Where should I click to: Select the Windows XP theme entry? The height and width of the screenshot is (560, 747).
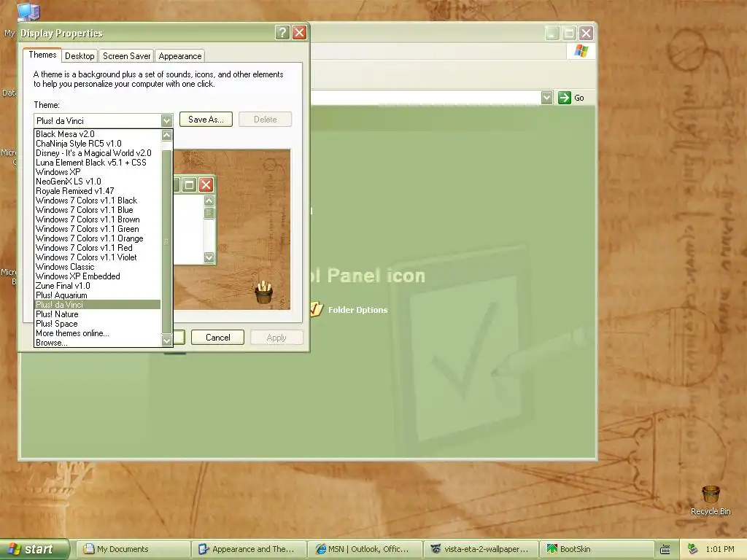point(98,172)
